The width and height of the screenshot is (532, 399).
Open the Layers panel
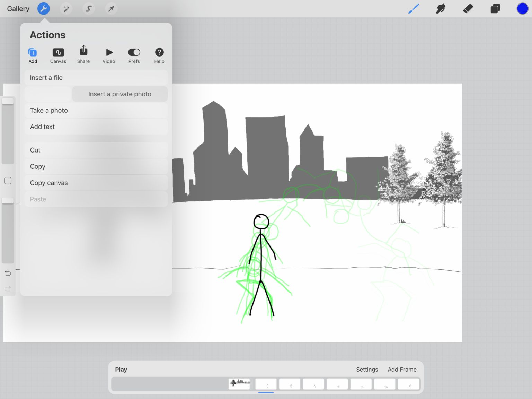[495, 9]
